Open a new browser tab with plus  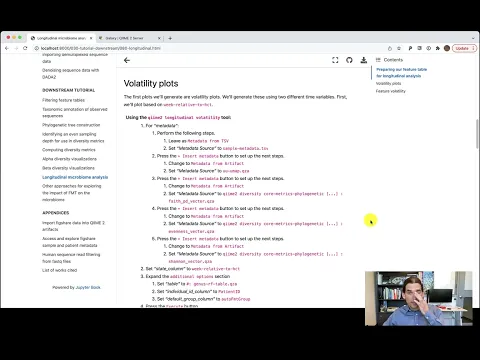170,38
